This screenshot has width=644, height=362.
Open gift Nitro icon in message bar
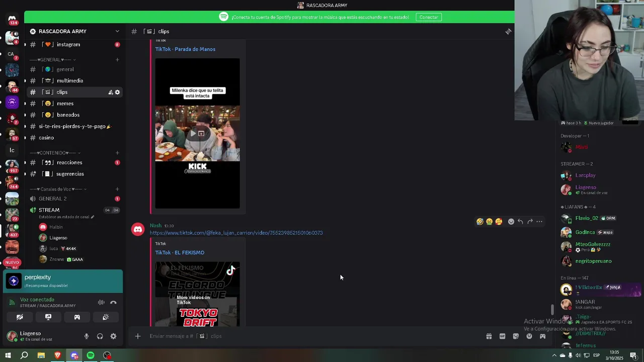pos(489,336)
